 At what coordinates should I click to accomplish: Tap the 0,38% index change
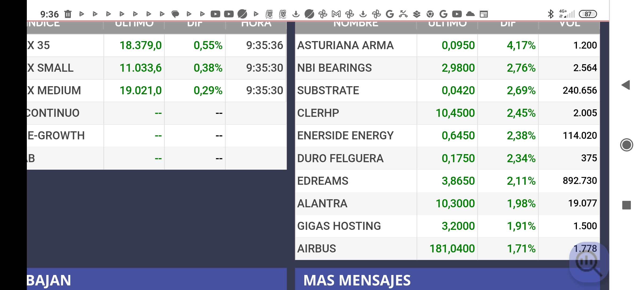coord(208,68)
